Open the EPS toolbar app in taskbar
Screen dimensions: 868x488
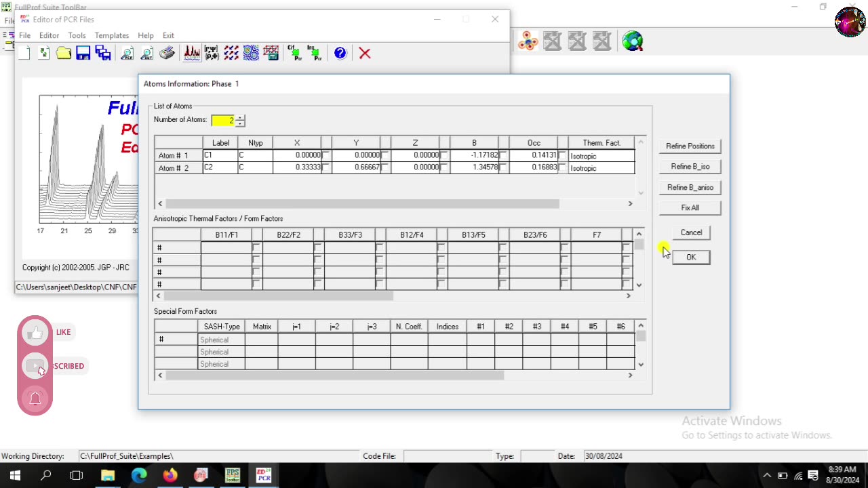point(233,475)
